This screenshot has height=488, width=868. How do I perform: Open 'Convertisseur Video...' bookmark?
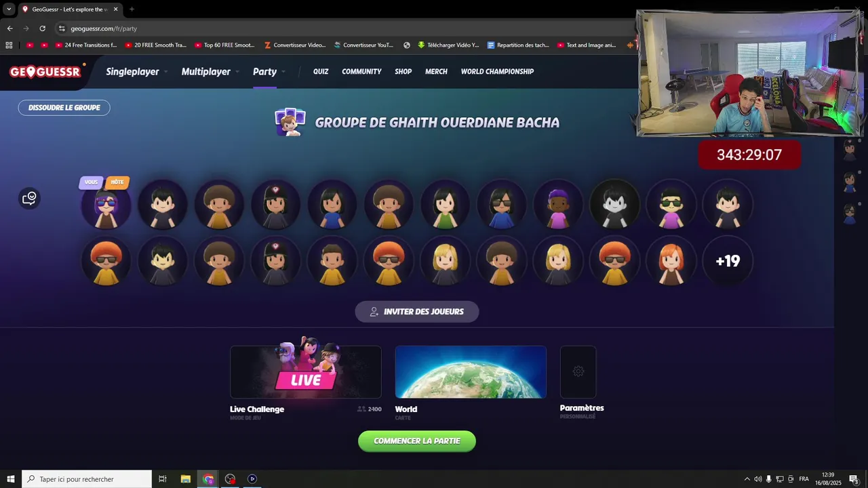[296, 45]
